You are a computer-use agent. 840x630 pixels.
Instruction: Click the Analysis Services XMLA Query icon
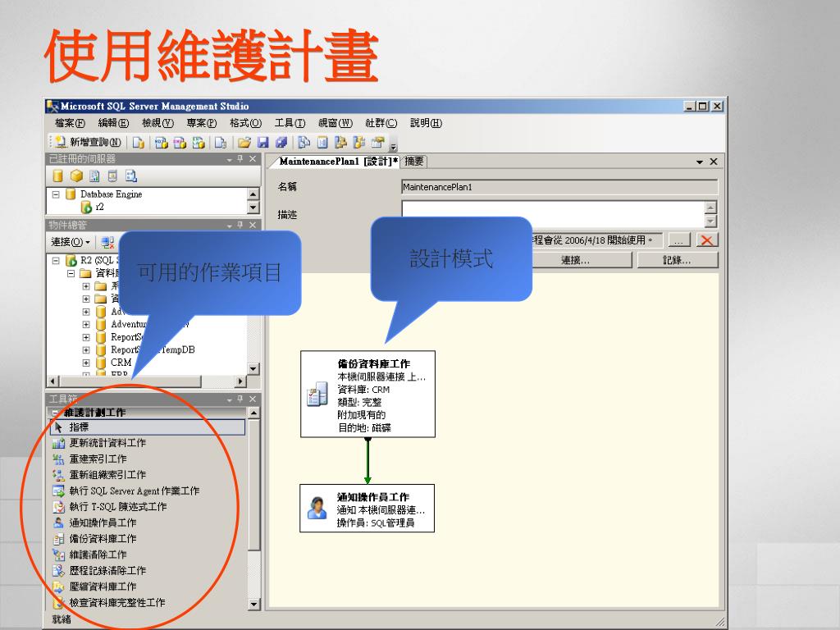tap(199, 143)
